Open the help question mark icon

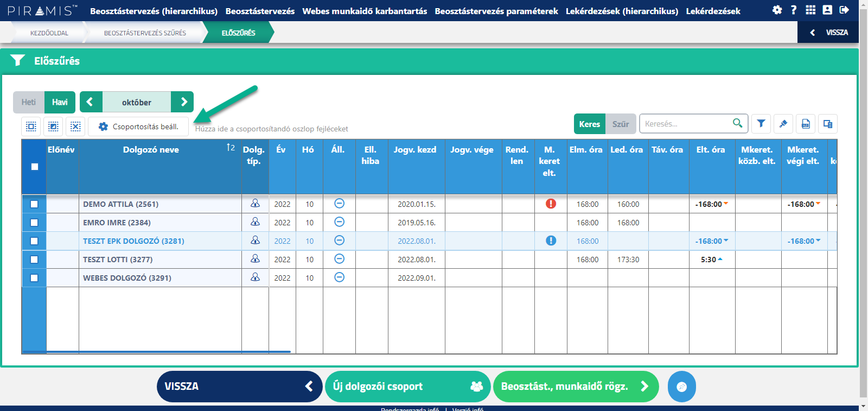(794, 10)
